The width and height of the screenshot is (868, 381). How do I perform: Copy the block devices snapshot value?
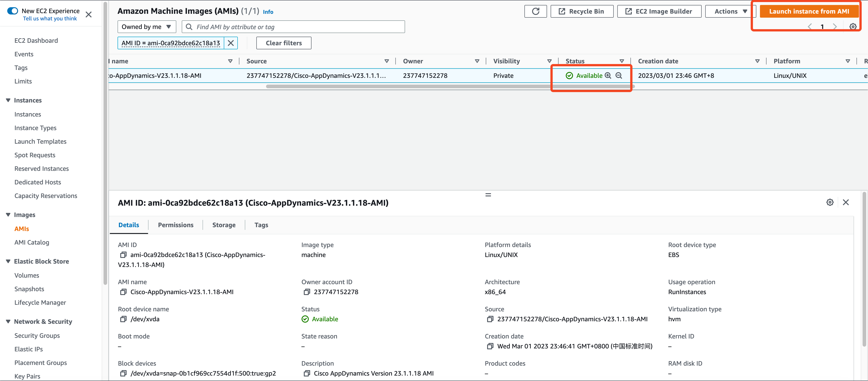coord(123,373)
